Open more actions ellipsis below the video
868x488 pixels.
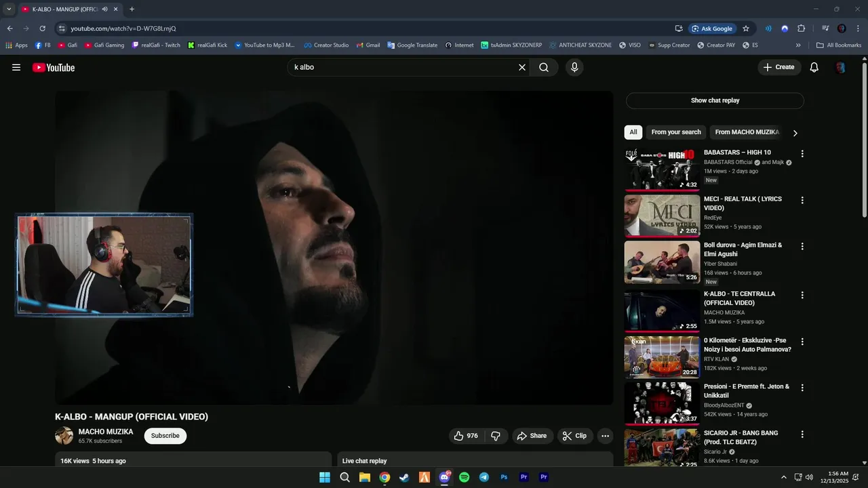click(606, 436)
